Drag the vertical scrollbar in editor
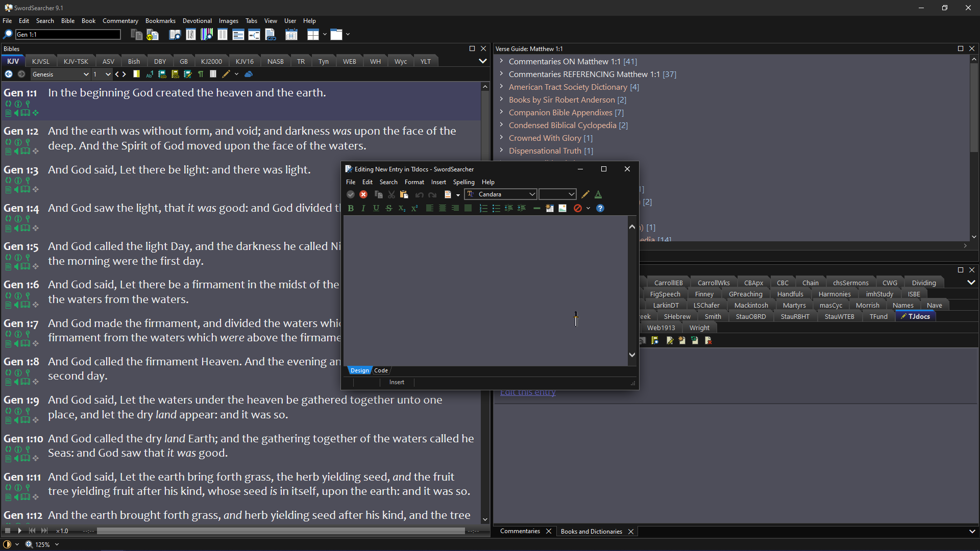 (631, 290)
